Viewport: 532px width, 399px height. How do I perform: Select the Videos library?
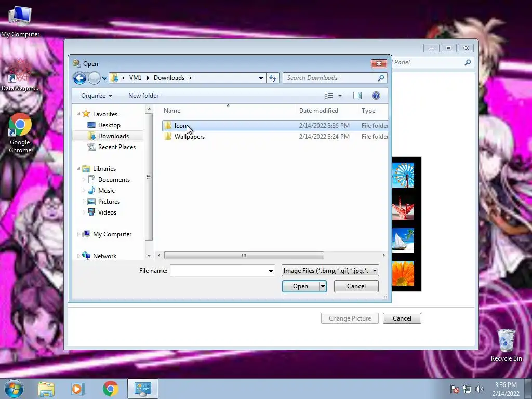(107, 212)
